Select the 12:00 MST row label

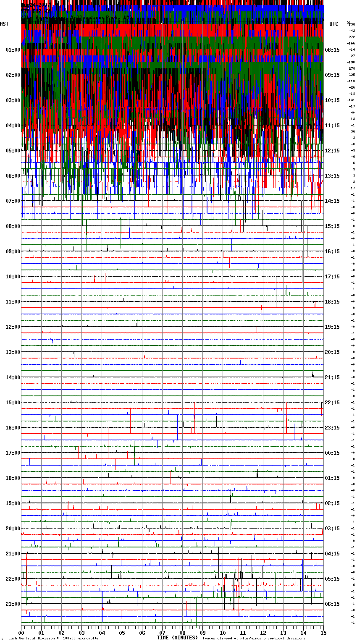click(13, 327)
